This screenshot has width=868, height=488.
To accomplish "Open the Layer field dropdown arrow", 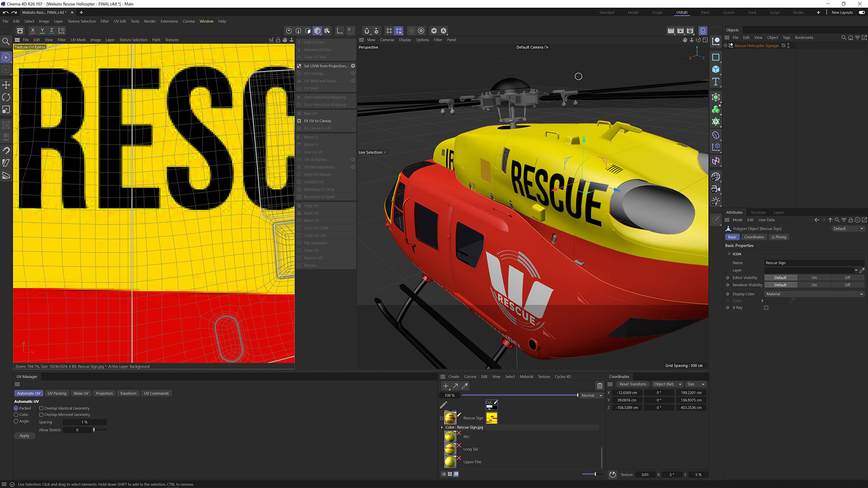I will tap(856, 270).
